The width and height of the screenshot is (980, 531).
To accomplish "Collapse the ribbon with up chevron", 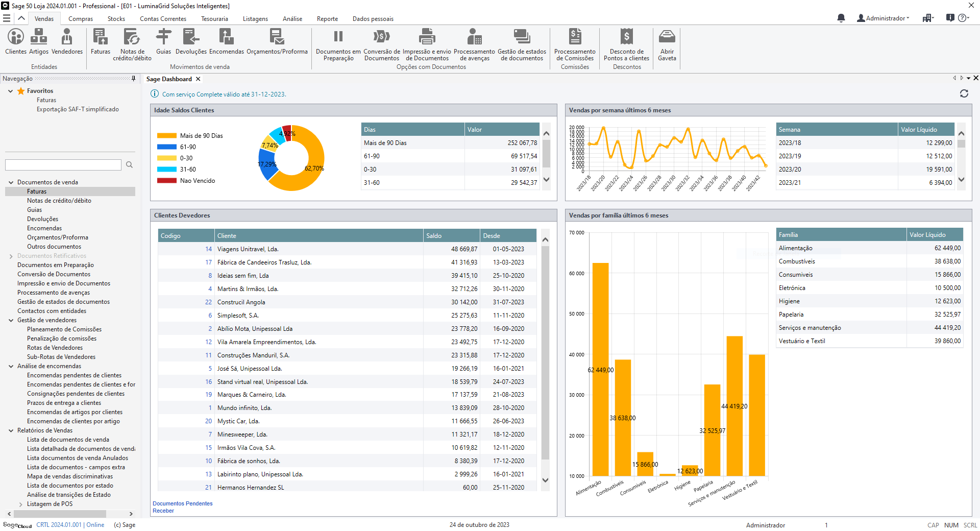I will coord(21,18).
